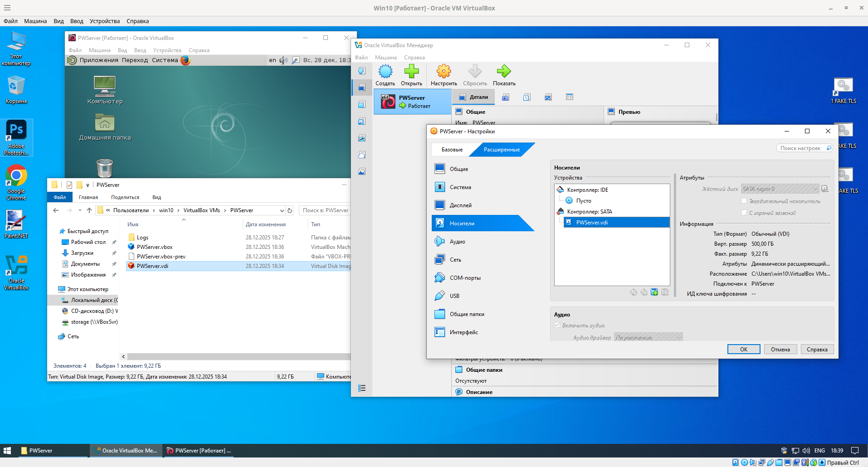The image size is (868, 467).
Task: Expand the address bar history dropdown in Explorer
Action: coord(282,210)
